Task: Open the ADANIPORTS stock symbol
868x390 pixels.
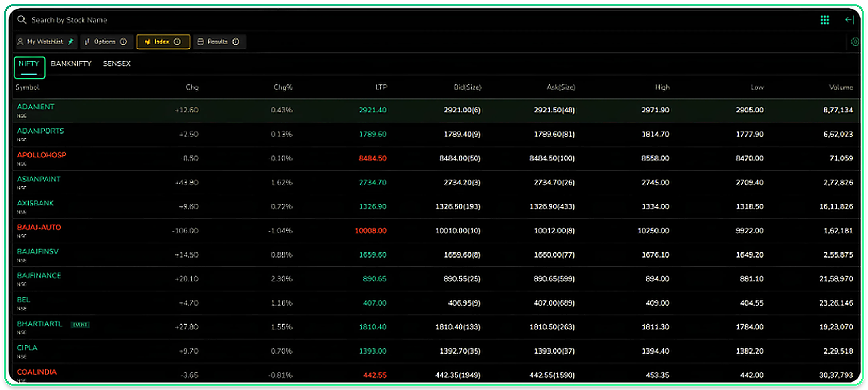Action: click(40, 131)
